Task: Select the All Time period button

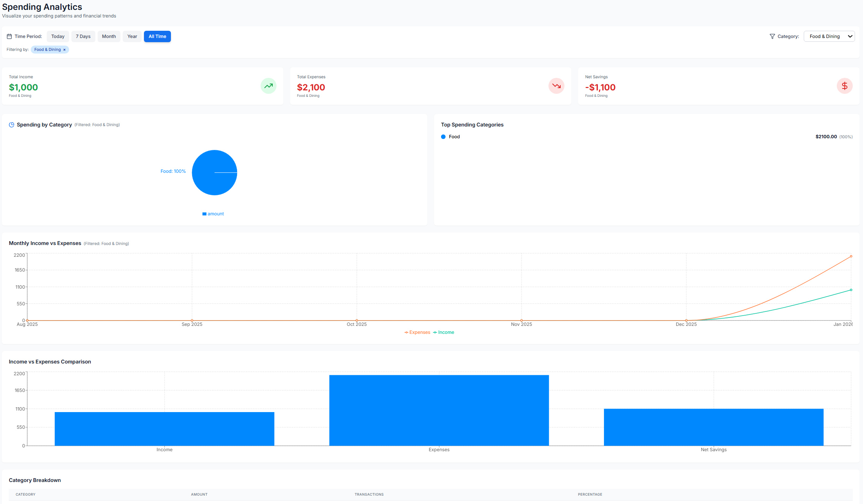Action: pos(157,36)
